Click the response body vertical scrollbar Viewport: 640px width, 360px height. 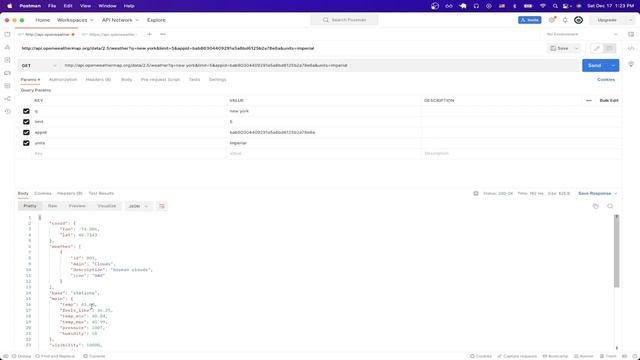[616, 251]
